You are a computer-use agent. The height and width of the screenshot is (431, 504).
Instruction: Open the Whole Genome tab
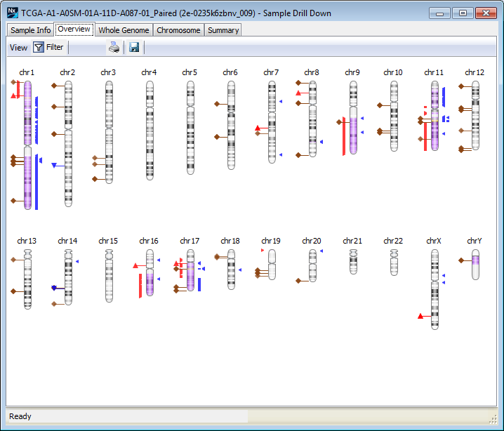coord(124,30)
